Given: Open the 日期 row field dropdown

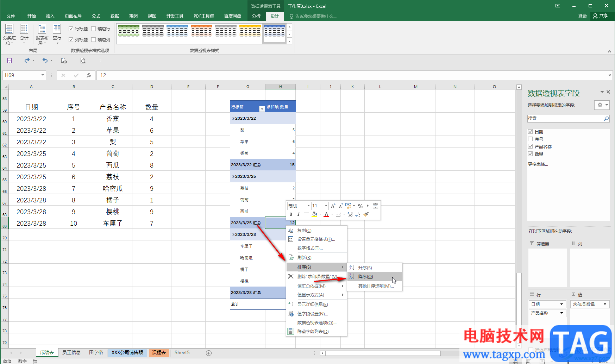Looking at the screenshot, I should tap(561, 304).
